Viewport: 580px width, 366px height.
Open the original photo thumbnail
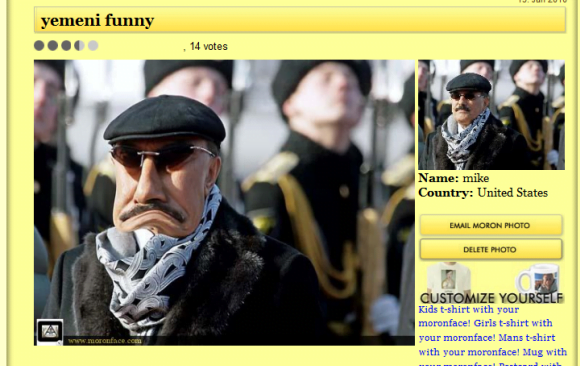click(491, 115)
